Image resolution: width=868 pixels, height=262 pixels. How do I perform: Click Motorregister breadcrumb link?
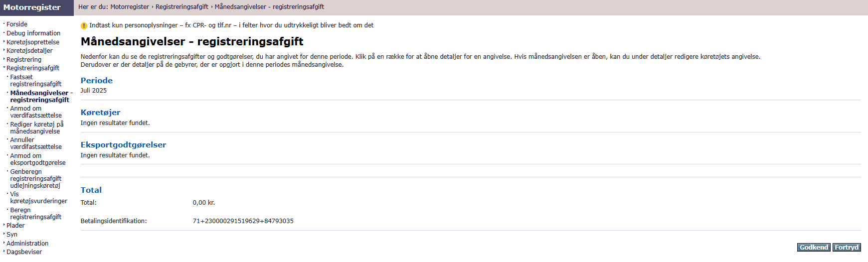(x=130, y=7)
